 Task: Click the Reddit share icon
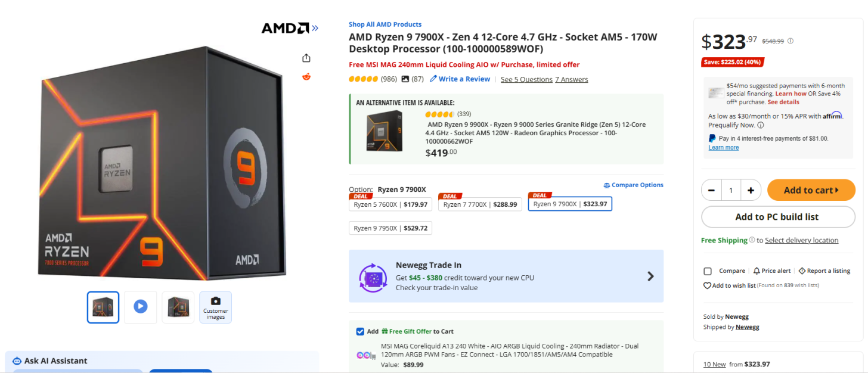tap(306, 77)
